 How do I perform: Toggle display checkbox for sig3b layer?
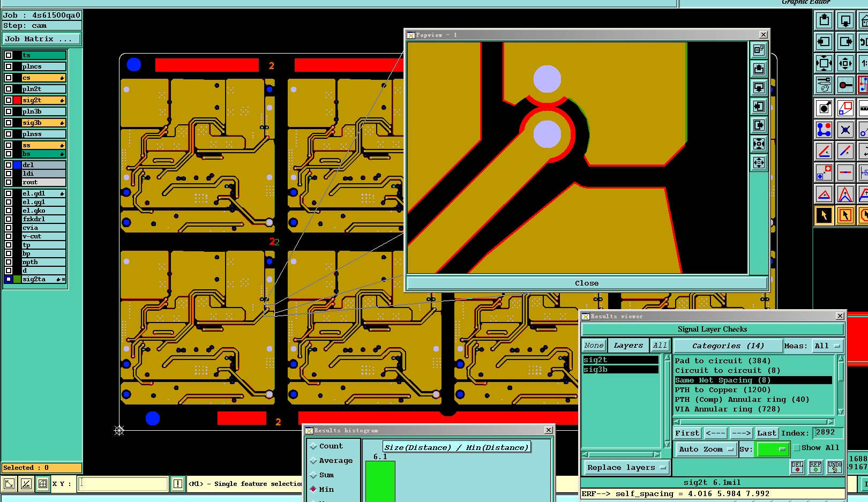pos(9,123)
